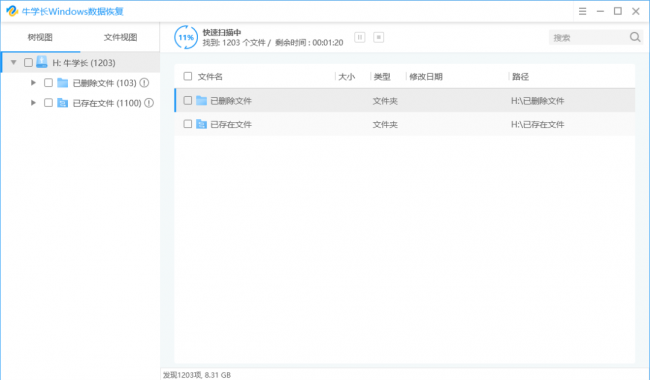Pause the quick scan

coord(359,37)
